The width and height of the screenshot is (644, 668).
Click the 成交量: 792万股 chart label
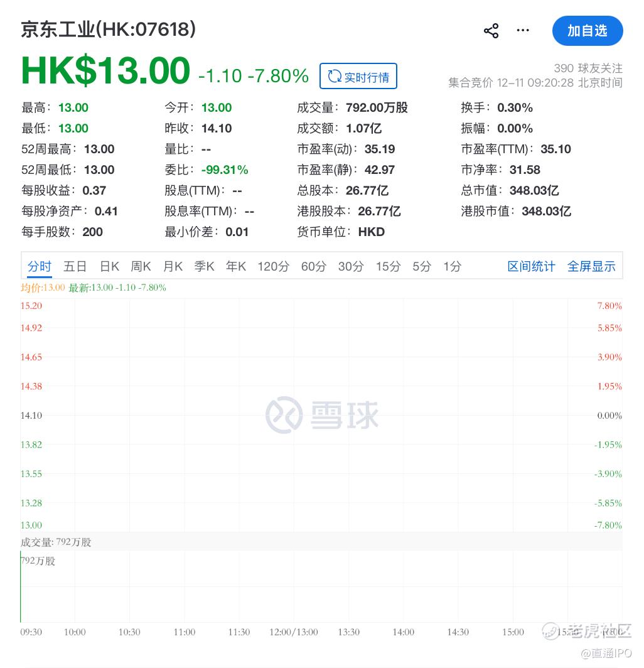pyautogui.click(x=56, y=542)
